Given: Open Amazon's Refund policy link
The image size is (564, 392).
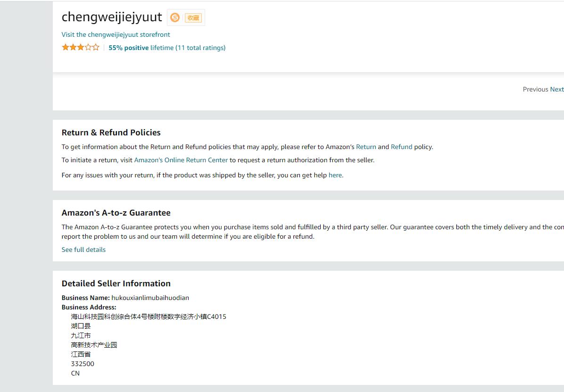Looking at the screenshot, I should tap(401, 147).
